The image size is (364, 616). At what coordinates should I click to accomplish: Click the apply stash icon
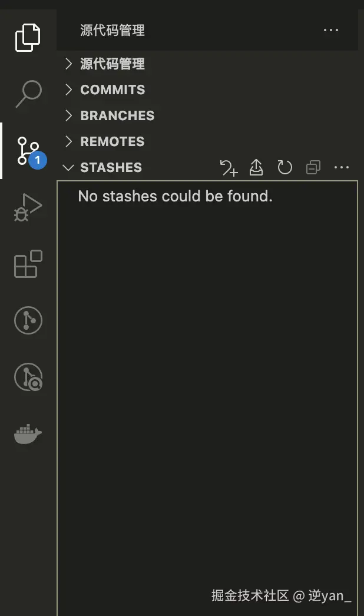(256, 168)
